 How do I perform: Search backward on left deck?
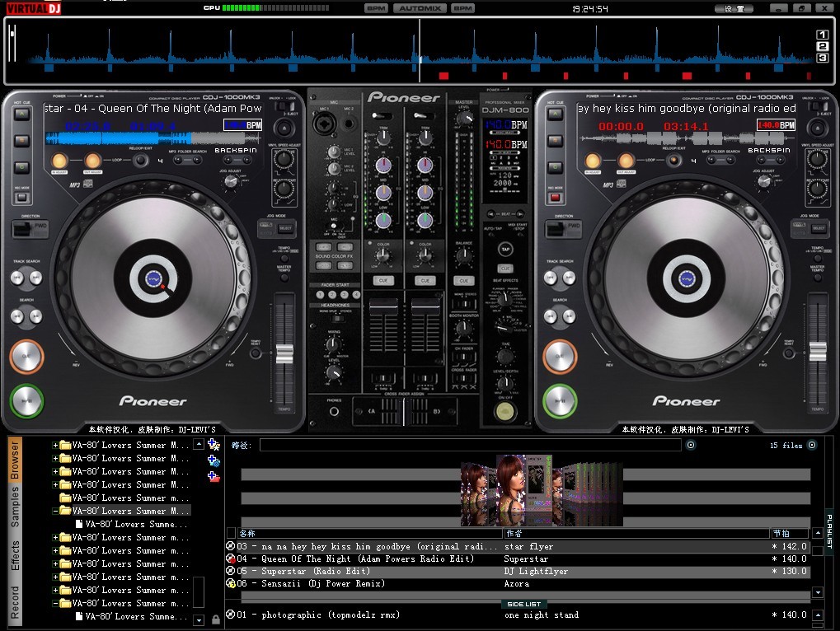pyautogui.click(x=17, y=317)
